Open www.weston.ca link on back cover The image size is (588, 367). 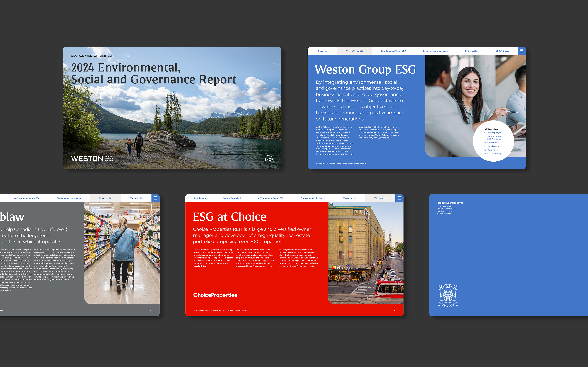tap(444, 214)
